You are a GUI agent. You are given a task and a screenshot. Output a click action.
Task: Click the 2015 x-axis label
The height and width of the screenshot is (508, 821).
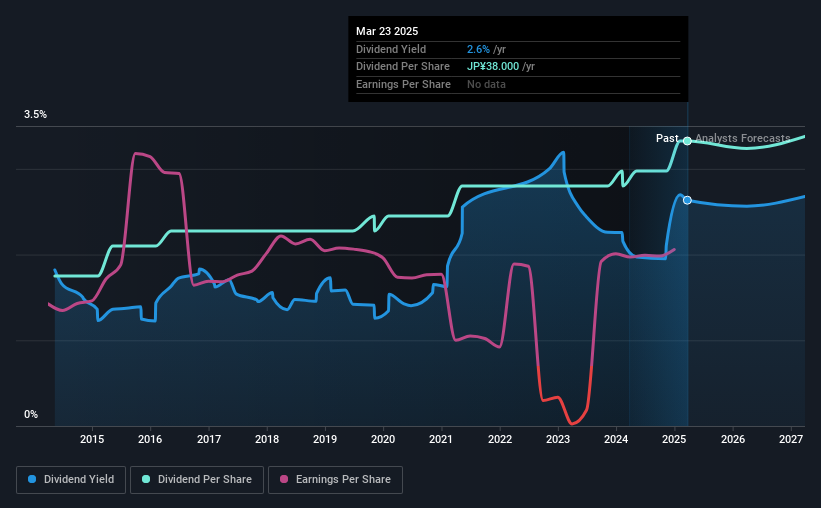[x=92, y=439]
